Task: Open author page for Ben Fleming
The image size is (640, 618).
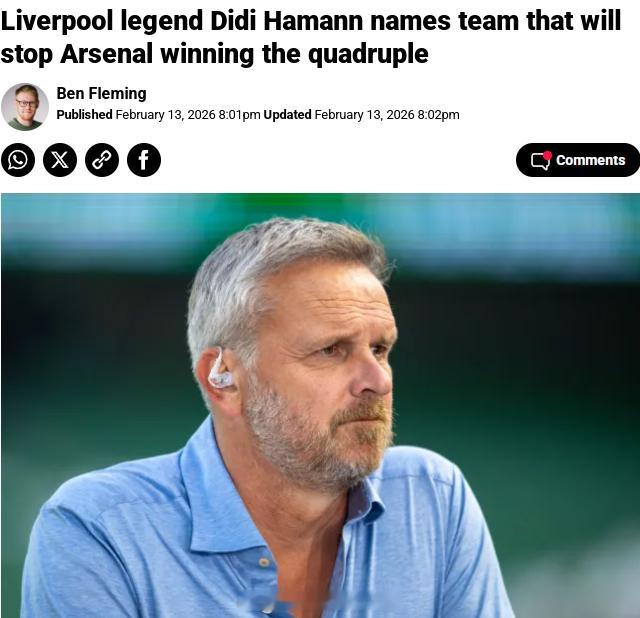Action: 102,93
